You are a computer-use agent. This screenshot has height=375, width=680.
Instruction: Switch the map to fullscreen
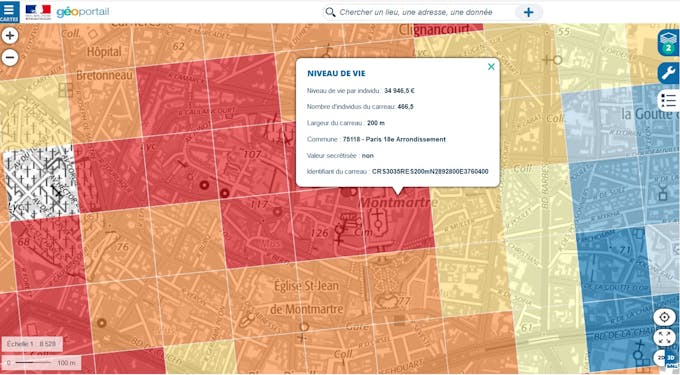[x=664, y=338]
